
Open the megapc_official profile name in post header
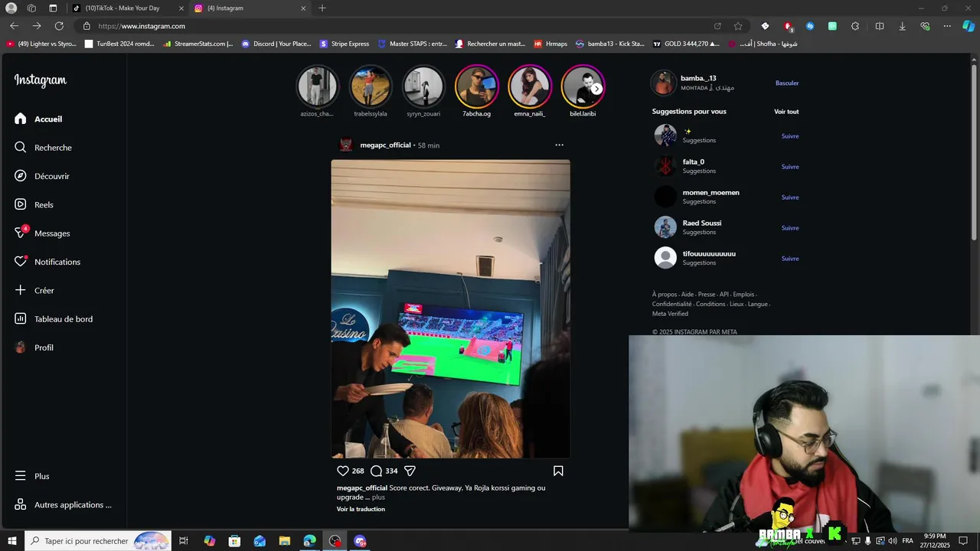click(385, 145)
